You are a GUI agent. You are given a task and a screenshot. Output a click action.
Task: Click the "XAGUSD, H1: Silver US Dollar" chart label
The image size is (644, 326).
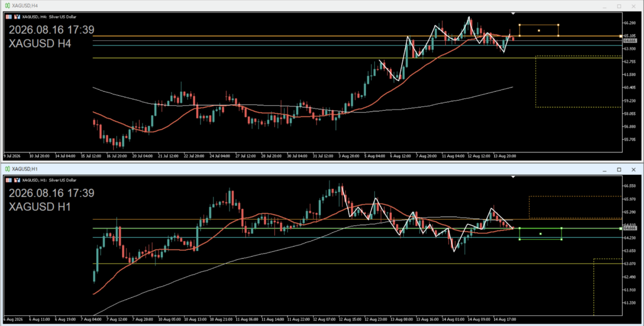click(49, 180)
